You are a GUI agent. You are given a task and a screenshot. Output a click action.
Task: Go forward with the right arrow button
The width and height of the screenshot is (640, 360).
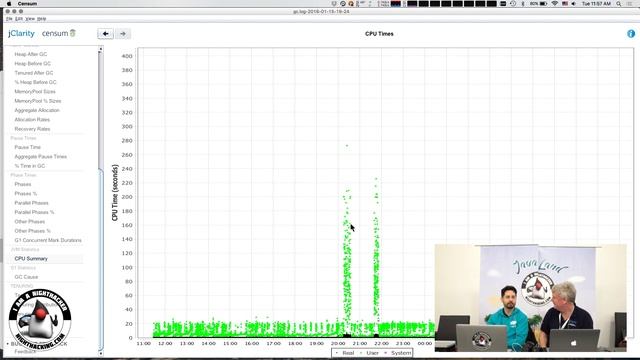coord(123,33)
